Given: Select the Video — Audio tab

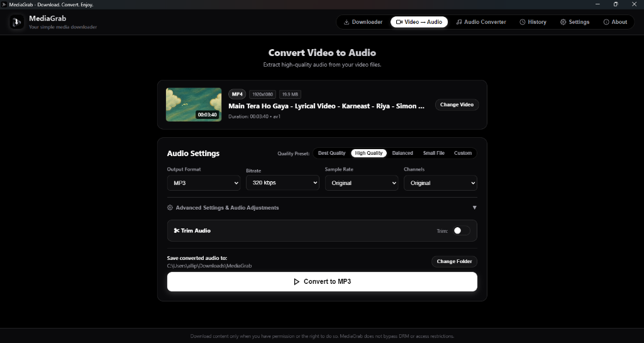Looking at the screenshot, I should 419,22.
